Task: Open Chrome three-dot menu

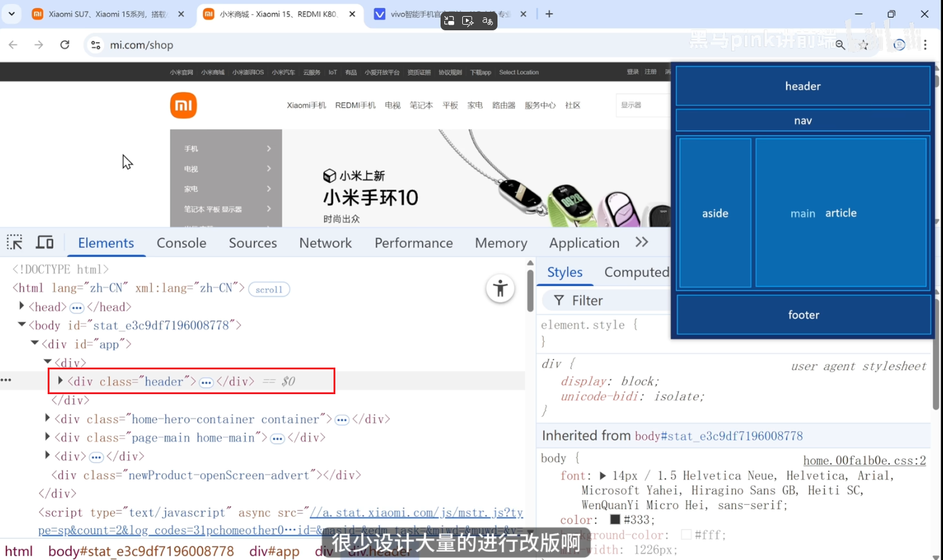Action: coord(925,45)
